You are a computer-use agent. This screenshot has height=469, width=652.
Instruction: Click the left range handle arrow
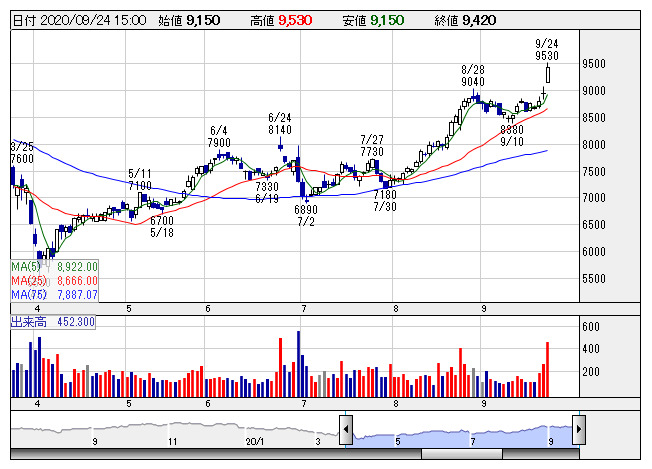click(346, 430)
